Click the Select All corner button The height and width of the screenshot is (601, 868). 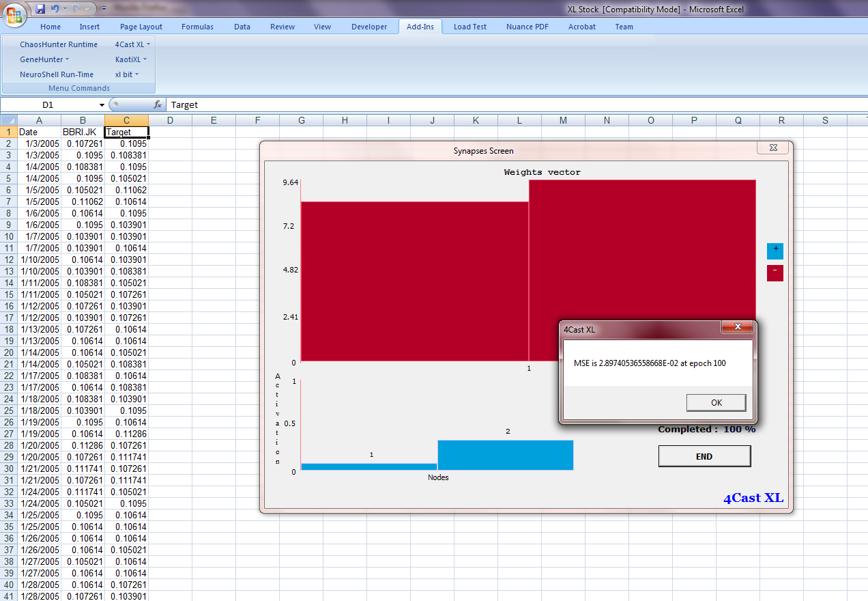[x=9, y=120]
